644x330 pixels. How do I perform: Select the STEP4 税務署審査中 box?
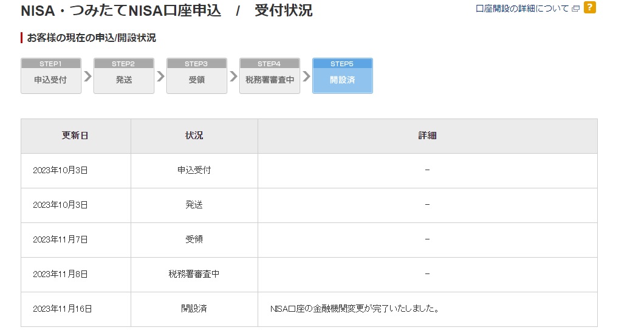pos(269,75)
